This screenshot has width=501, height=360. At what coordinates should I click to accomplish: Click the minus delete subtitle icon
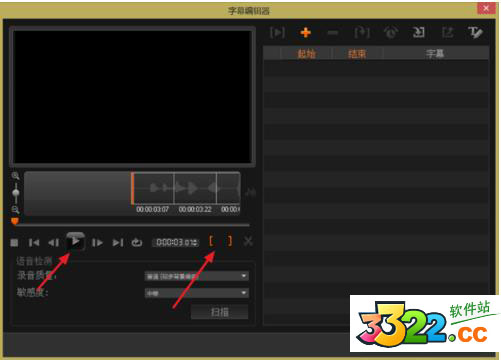click(333, 33)
